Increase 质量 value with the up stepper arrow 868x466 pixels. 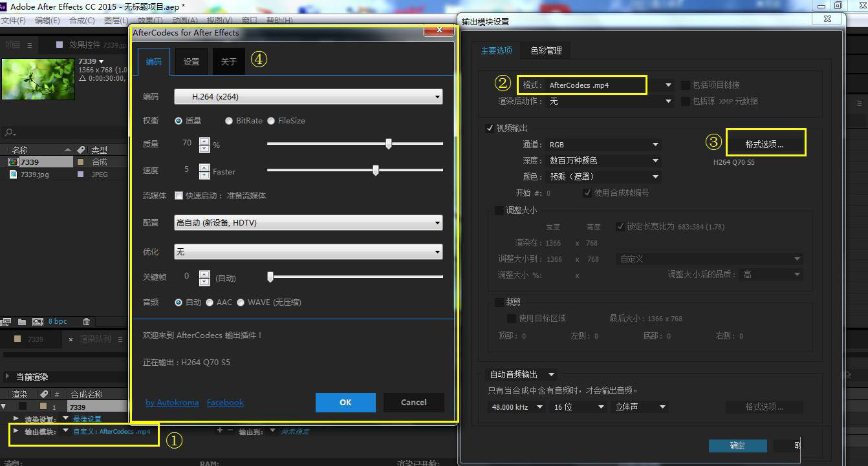point(204,141)
